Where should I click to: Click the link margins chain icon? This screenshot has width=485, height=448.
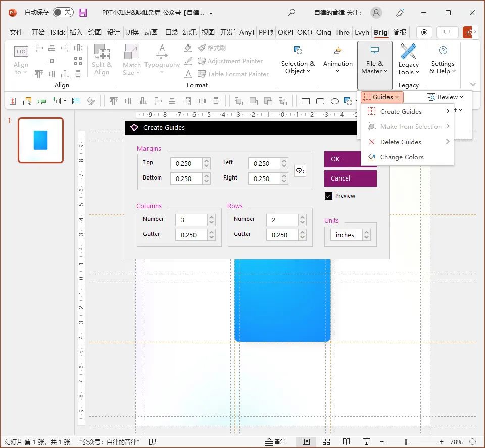(x=300, y=171)
